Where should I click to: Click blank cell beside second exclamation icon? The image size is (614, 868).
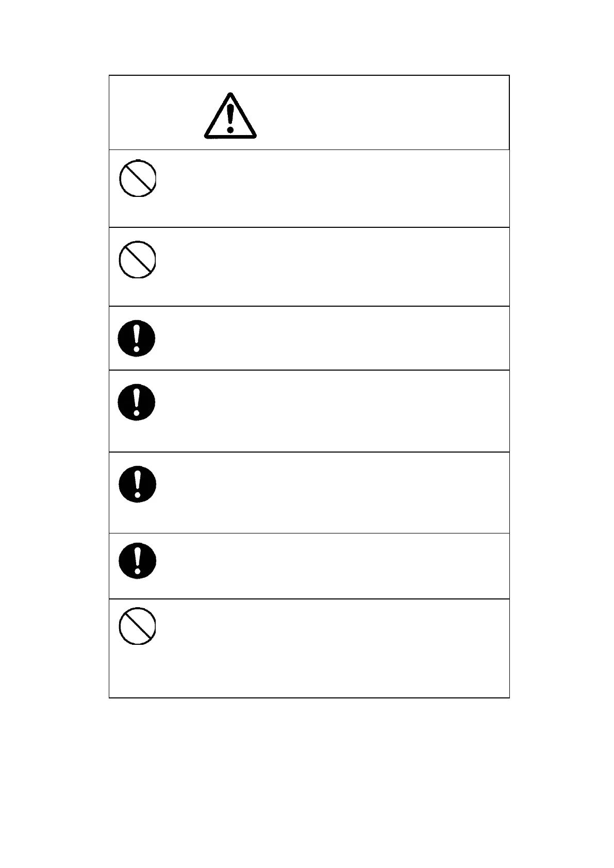(333, 411)
